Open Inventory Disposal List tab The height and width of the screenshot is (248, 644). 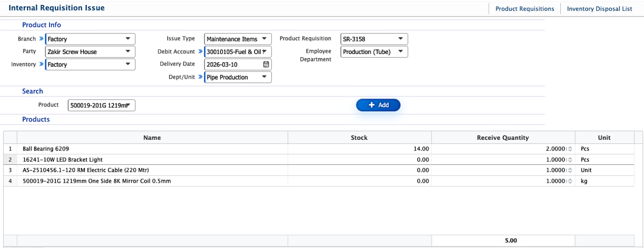pos(599,8)
